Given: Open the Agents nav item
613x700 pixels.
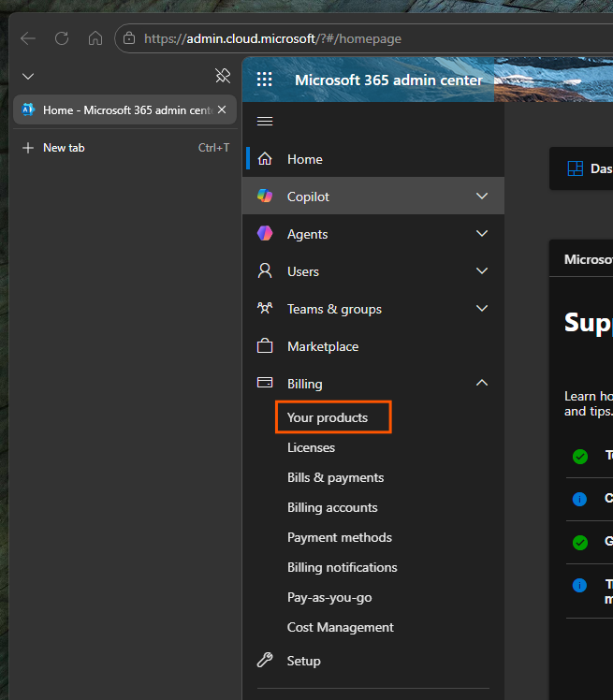Looking at the screenshot, I should [x=373, y=233].
